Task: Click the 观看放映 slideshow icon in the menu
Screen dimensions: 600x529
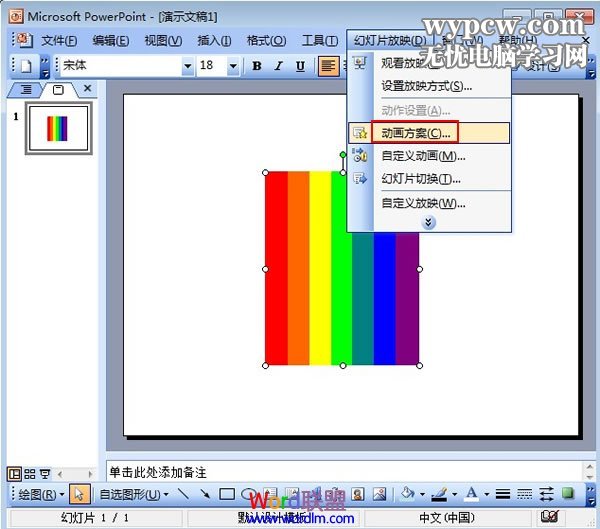Action: (x=360, y=63)
